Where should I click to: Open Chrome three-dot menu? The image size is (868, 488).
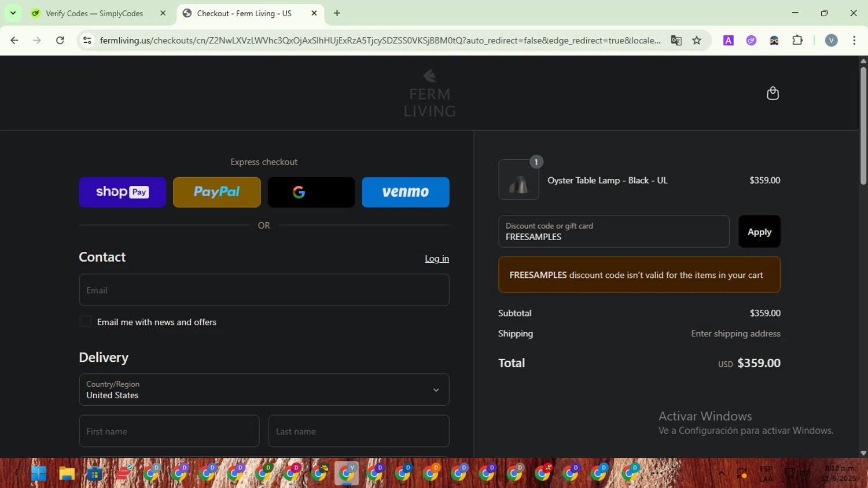coord(854,41)
